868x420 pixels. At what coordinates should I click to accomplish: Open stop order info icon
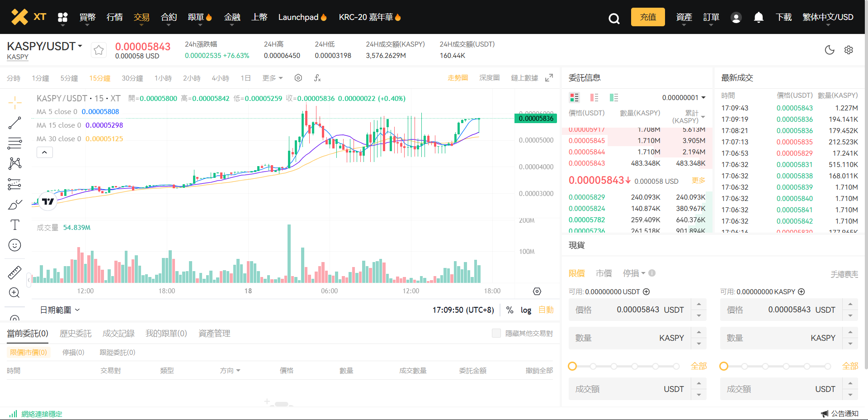[x=652, y=273]
